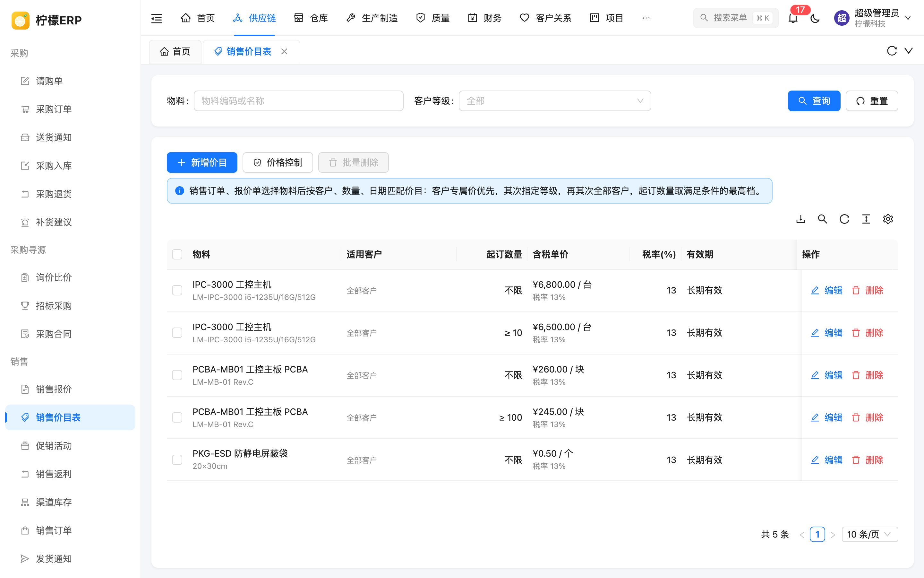The image size is (924, 578).
Task: Switch to the 首页 tab
Action: tap(175, 52)
